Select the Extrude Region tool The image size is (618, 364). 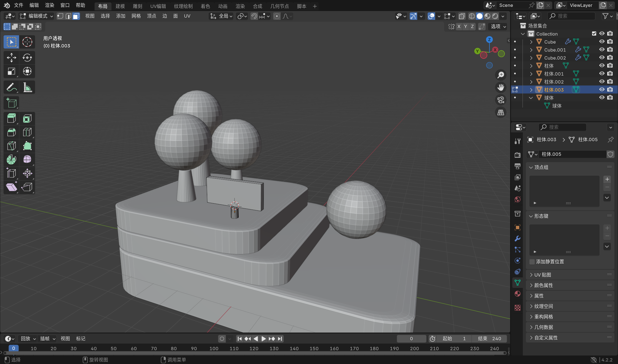click(x=11, y=119)
